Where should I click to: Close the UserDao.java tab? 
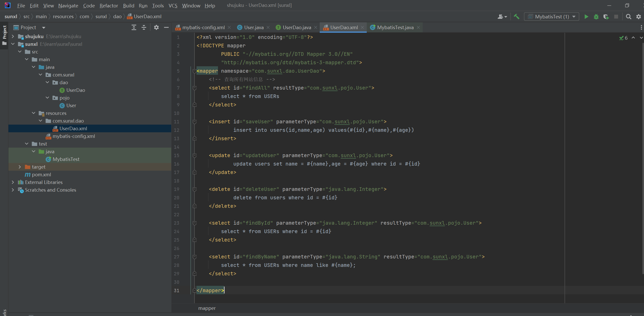click(316, 27)
